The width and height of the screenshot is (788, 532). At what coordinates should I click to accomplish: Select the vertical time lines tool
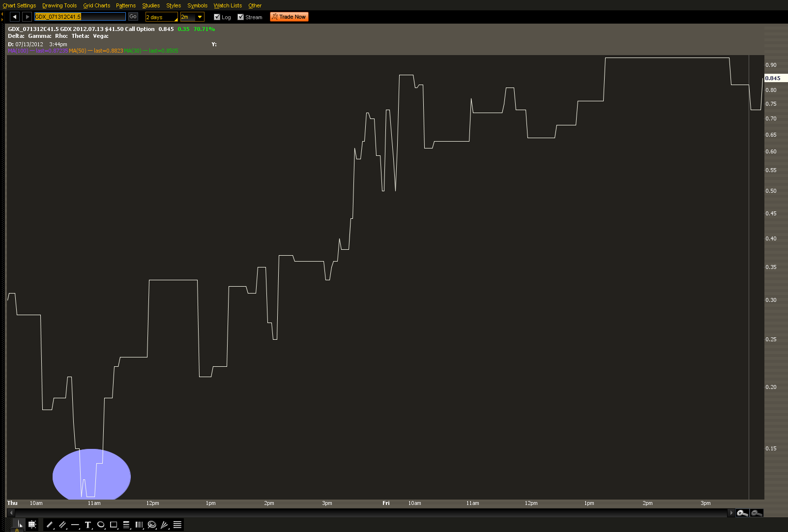pos(139,525)
